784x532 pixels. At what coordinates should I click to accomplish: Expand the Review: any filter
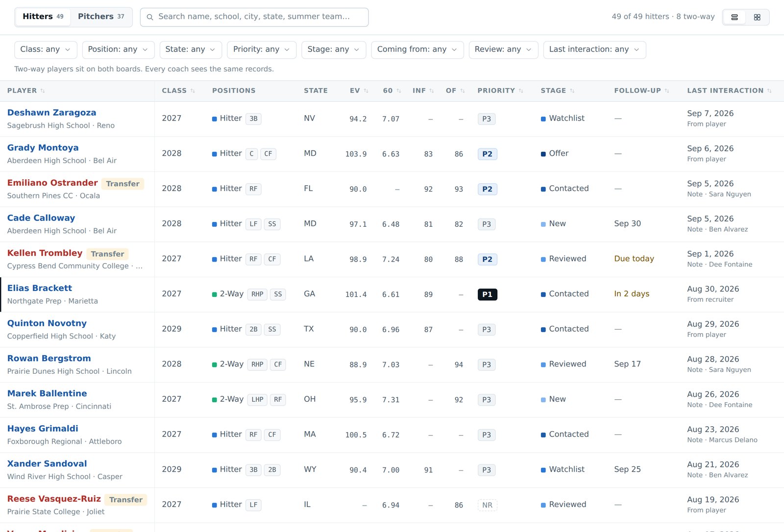click(503, 49)
